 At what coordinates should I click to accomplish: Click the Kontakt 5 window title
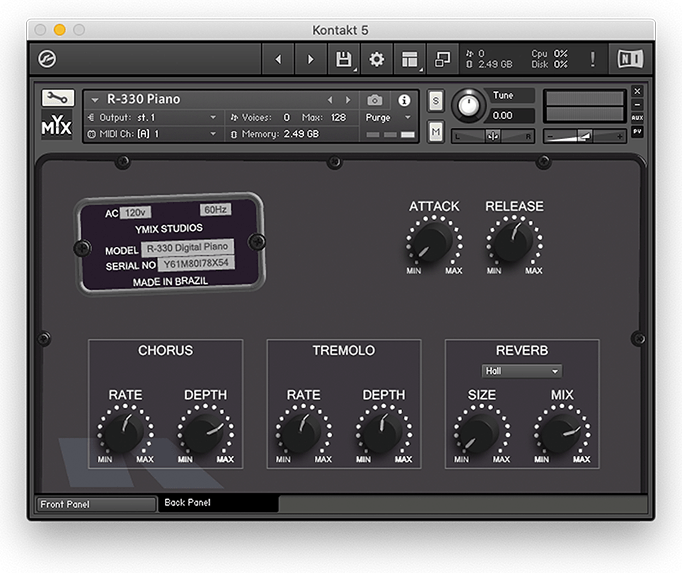pos(340,30)
